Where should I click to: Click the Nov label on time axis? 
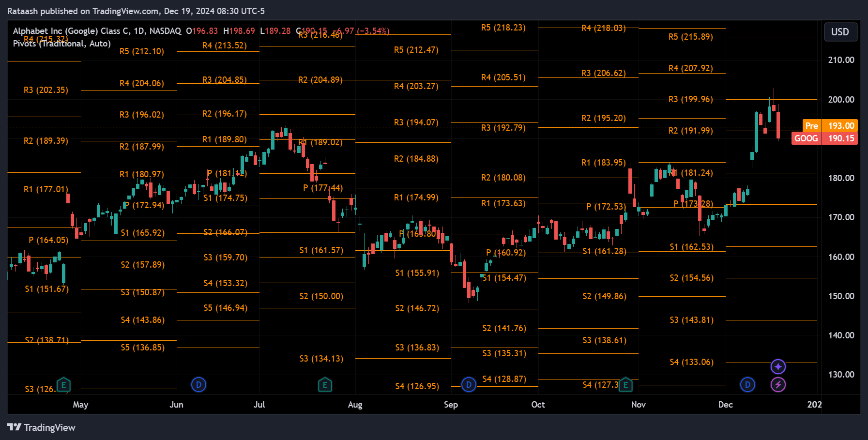point(638,405)
